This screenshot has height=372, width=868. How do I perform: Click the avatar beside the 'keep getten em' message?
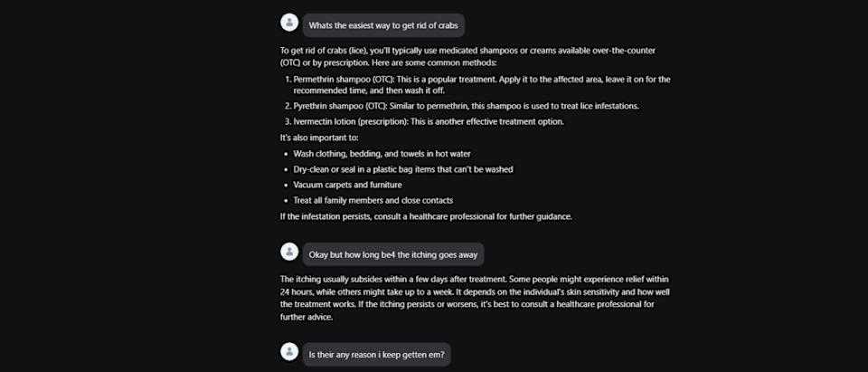click(289, 351)
